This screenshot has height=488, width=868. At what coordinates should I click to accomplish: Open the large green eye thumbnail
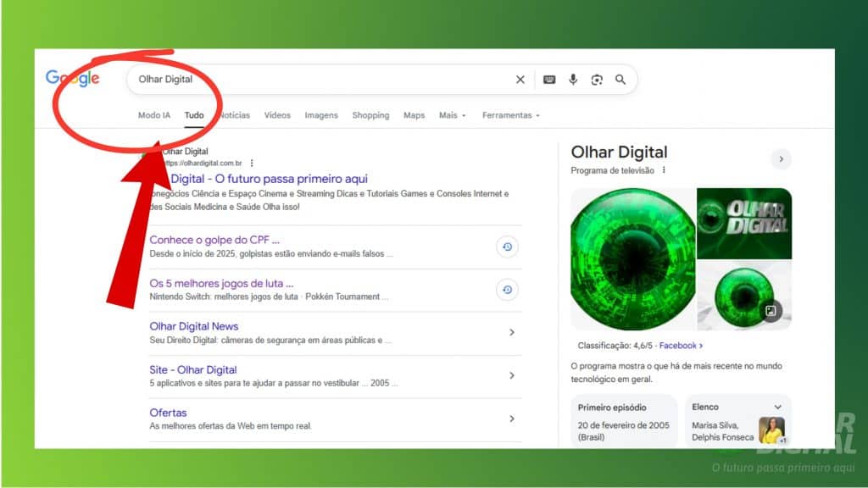pyautogui.click(x=632, y=258)
